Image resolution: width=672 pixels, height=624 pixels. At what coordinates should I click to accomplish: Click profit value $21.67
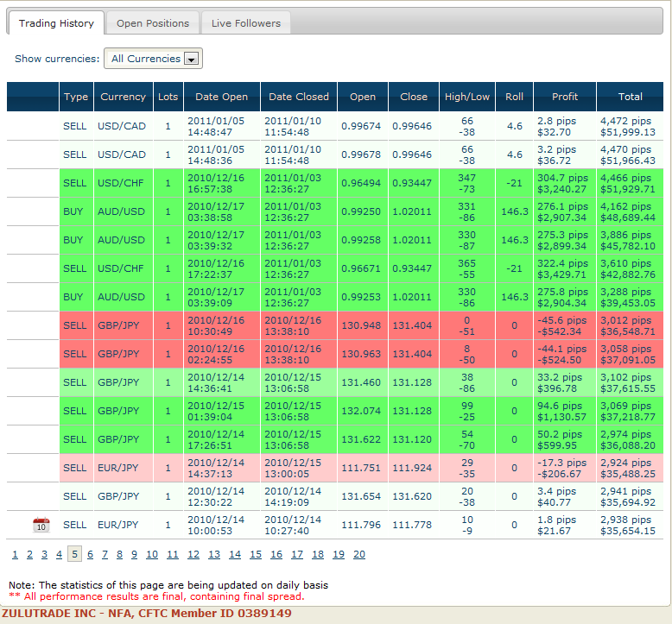(x=555, y=531)
